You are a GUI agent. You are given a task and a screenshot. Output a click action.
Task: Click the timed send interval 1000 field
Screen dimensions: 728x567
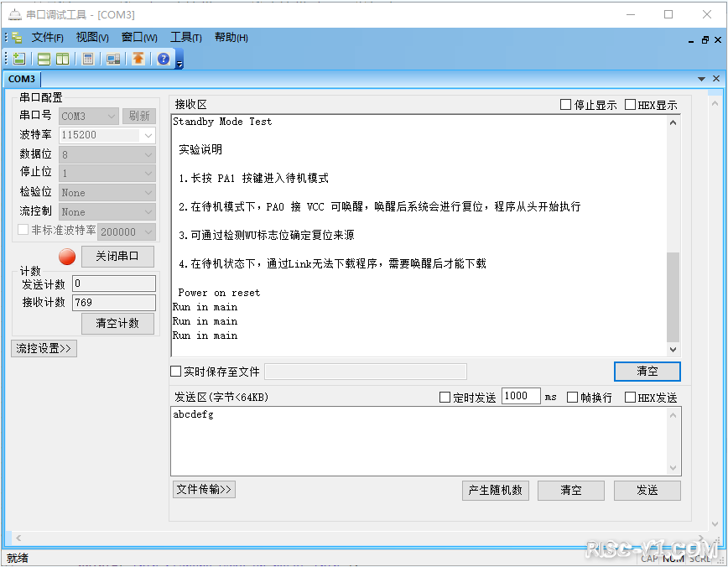tap(521, 396)
